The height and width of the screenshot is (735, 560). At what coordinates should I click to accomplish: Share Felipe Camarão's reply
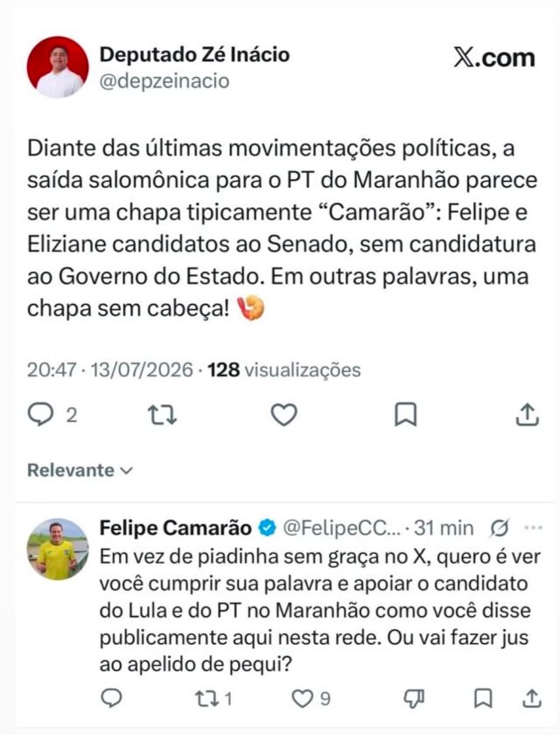(532, 698)
